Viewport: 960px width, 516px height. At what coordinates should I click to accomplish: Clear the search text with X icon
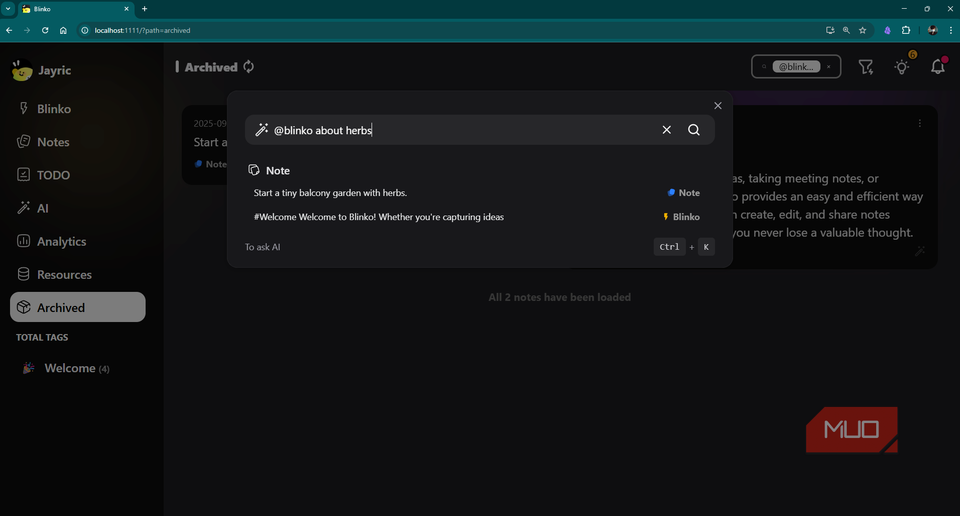click(667, 130)
